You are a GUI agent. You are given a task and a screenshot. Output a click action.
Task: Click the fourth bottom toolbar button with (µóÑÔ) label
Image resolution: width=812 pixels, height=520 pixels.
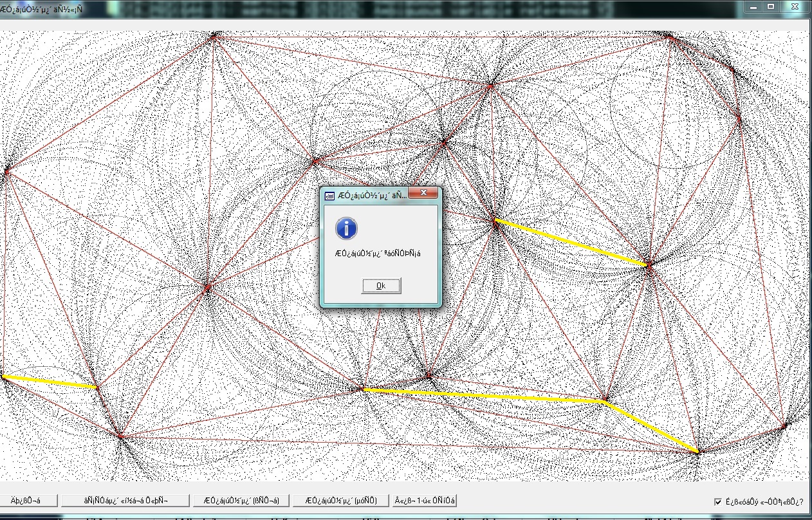(341, 500)
